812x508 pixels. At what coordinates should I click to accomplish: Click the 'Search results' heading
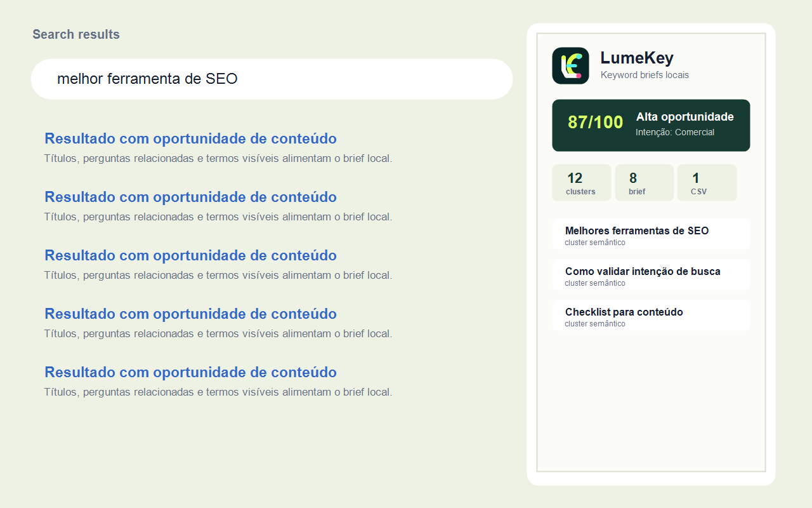pyautogui.click(x=76, y=34)
